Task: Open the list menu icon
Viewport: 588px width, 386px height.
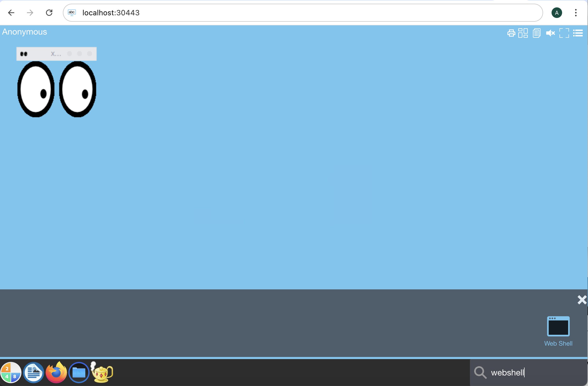Action: pyautogui.click(x=578, y=33)
